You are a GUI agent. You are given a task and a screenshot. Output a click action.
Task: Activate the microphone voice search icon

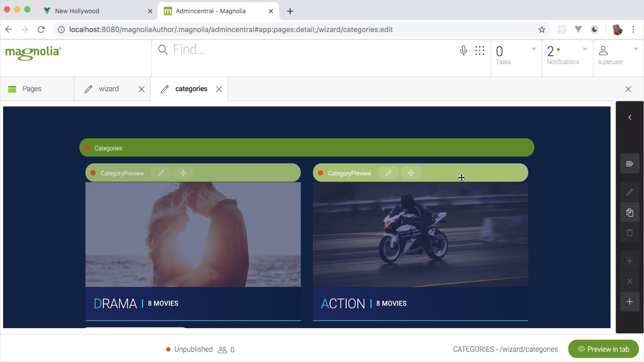coord(463,50)
